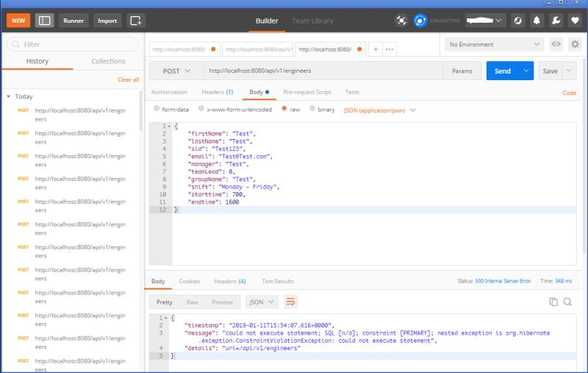Click the request URL input field
Image resolution: width=588 pixels, height=373 pixels.
click(x=323, y=71)
